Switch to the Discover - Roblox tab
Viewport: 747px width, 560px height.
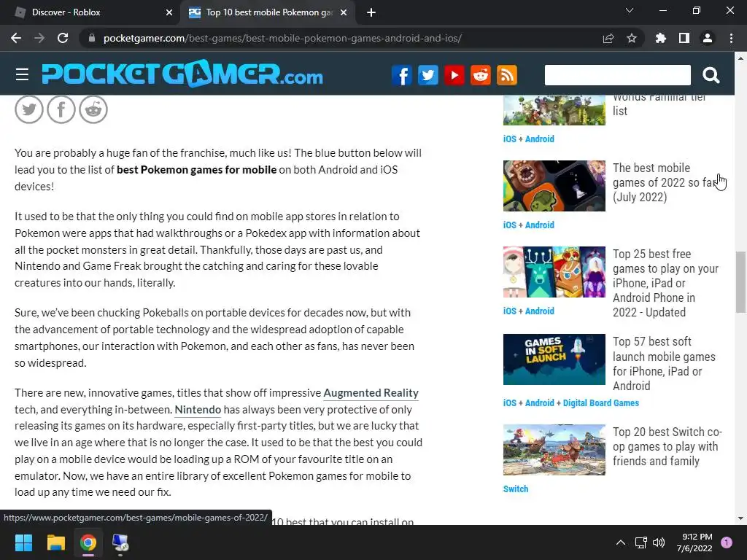point(90,12)
